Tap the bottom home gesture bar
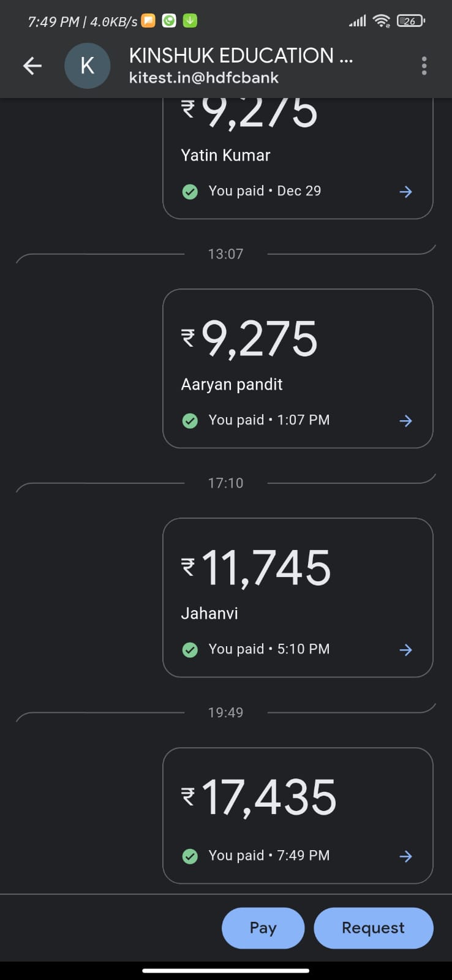 coord(225,970)
